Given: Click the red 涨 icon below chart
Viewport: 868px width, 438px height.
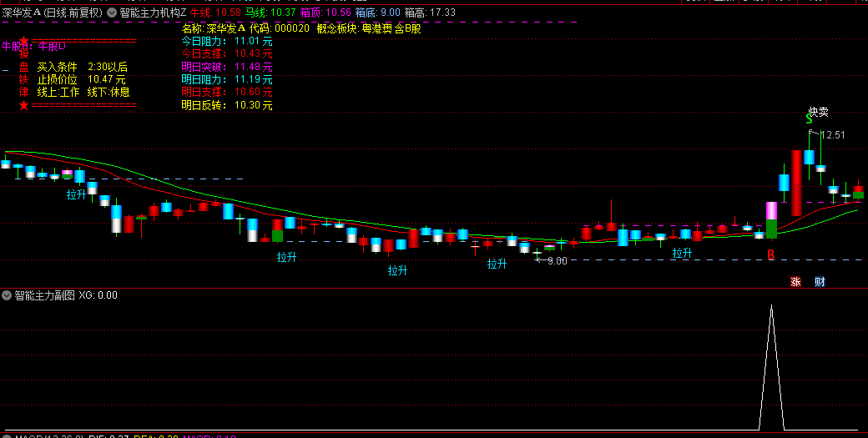Looking at the screenshot, I should (x=795, y=282).
